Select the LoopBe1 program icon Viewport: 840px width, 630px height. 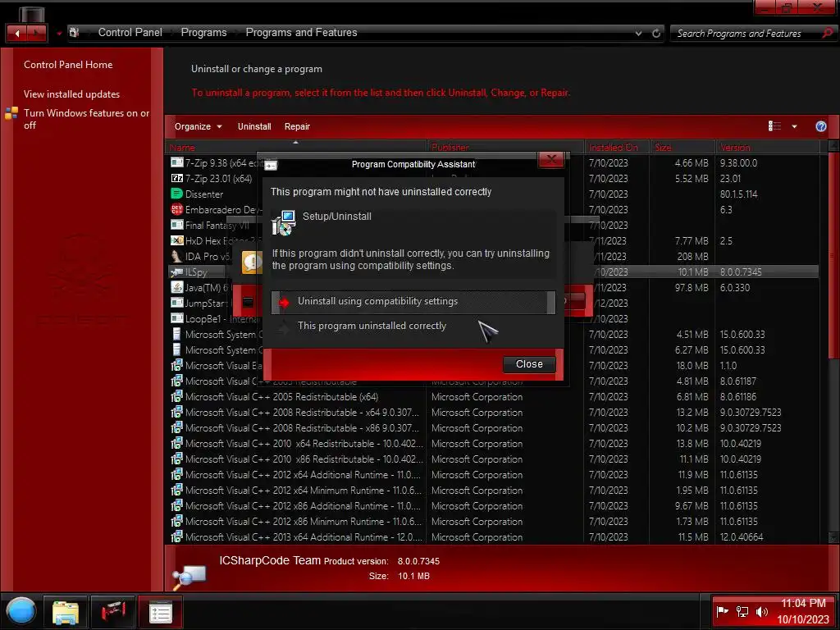[176, 318]
